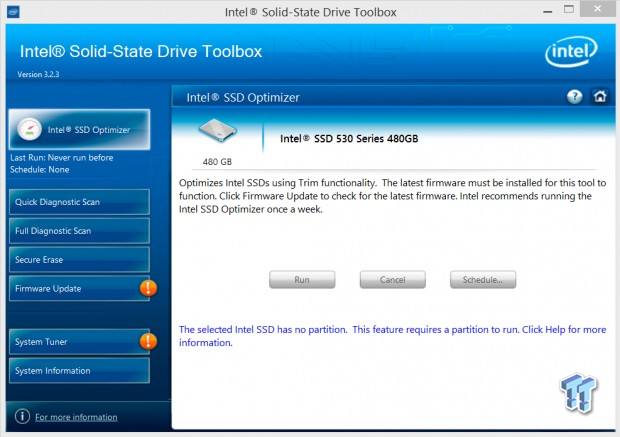The image size is (620, 437).
Task: Open System Tuner section
Action: click(79, 341)
